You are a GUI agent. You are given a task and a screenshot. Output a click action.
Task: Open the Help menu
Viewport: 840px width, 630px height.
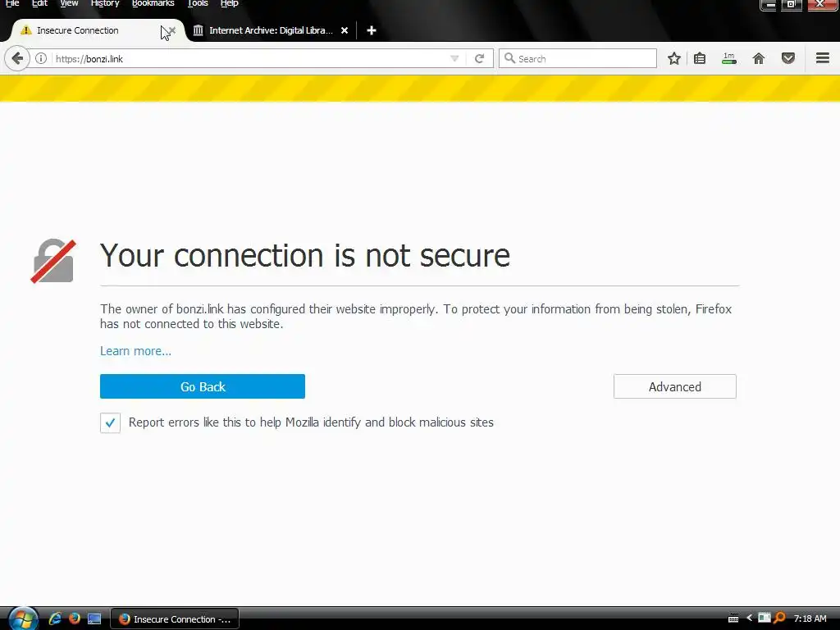[230, 3]
